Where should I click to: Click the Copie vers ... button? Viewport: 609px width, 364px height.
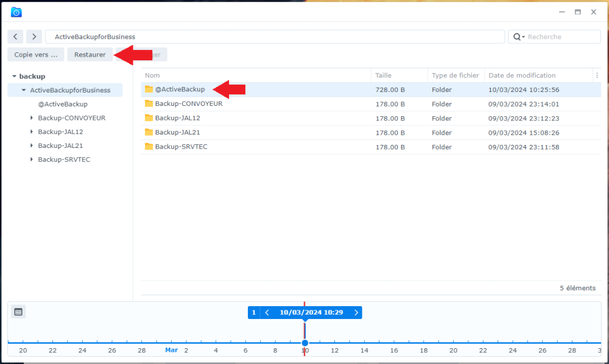coord(36,55)
